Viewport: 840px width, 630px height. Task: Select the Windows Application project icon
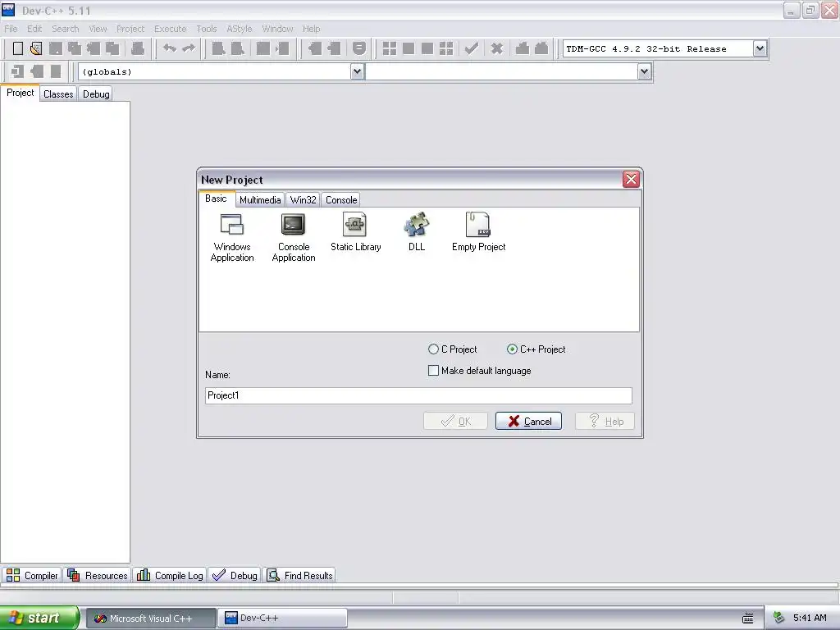click(x=232, y=237)
